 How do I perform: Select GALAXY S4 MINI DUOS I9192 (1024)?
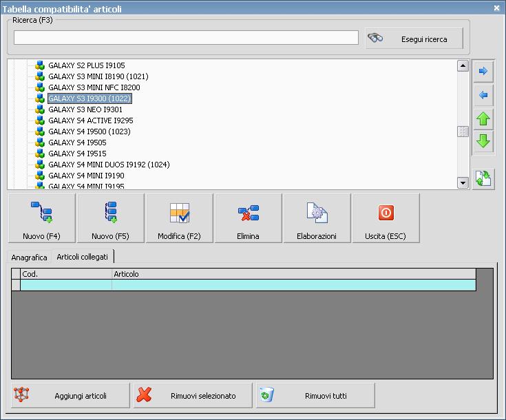click(x=109, y=165)
